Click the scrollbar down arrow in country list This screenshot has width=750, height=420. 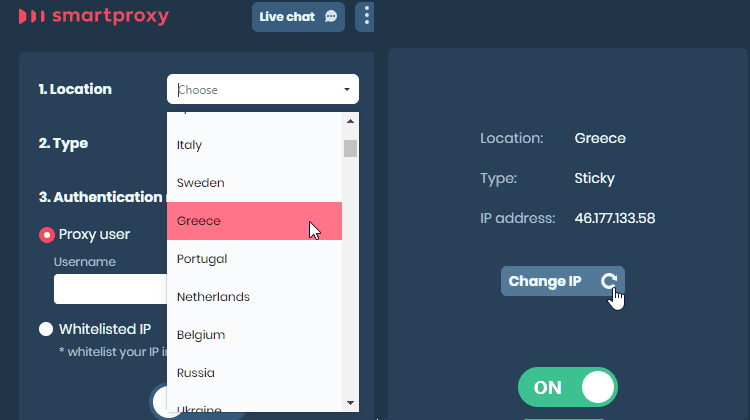(350, 403)
